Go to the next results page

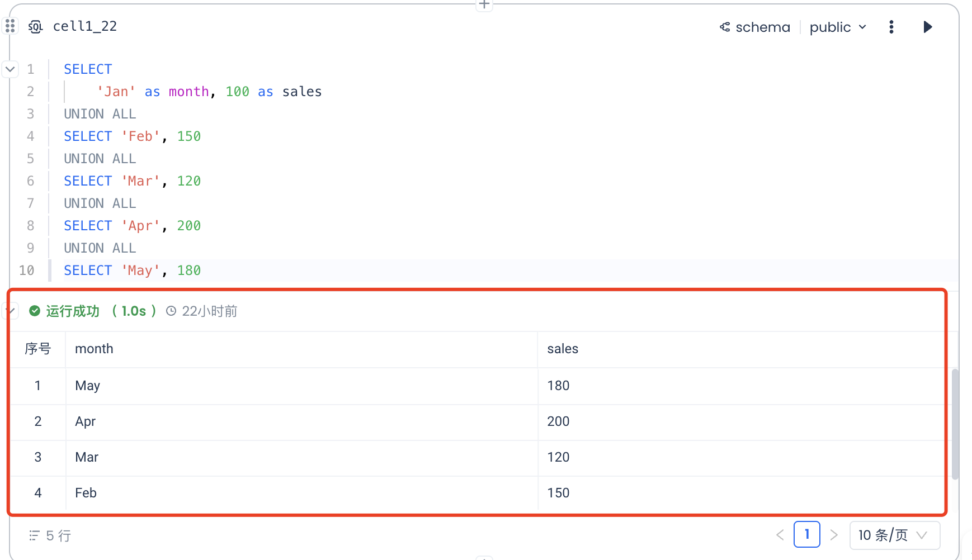pyautogui.click(x=834, y=535)
